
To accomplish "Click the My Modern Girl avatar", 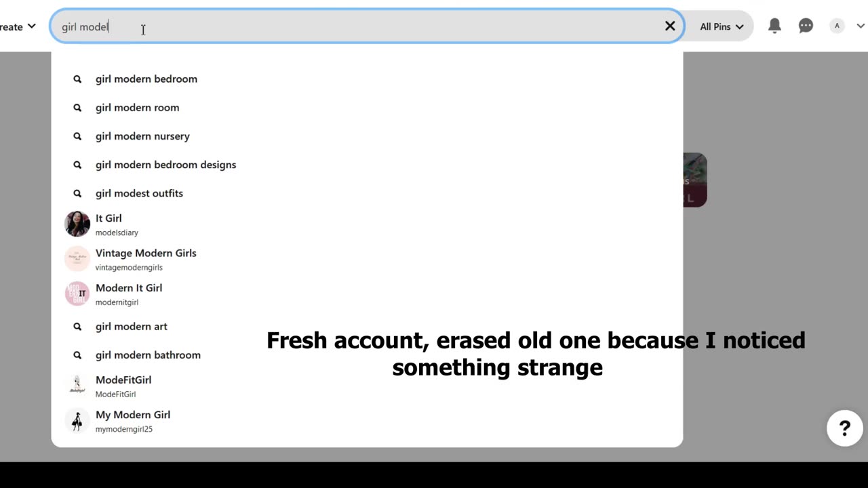I will (x=77, y=420).
